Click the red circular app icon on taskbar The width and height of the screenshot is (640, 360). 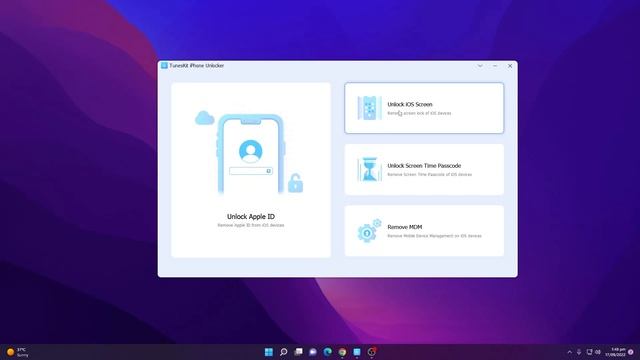tap(371, 352)
